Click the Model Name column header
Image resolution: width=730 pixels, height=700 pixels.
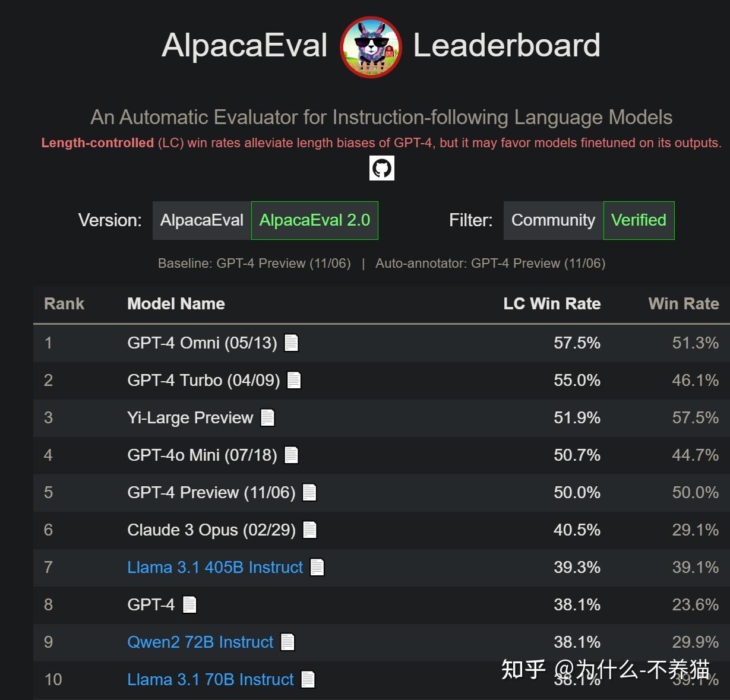176,304
